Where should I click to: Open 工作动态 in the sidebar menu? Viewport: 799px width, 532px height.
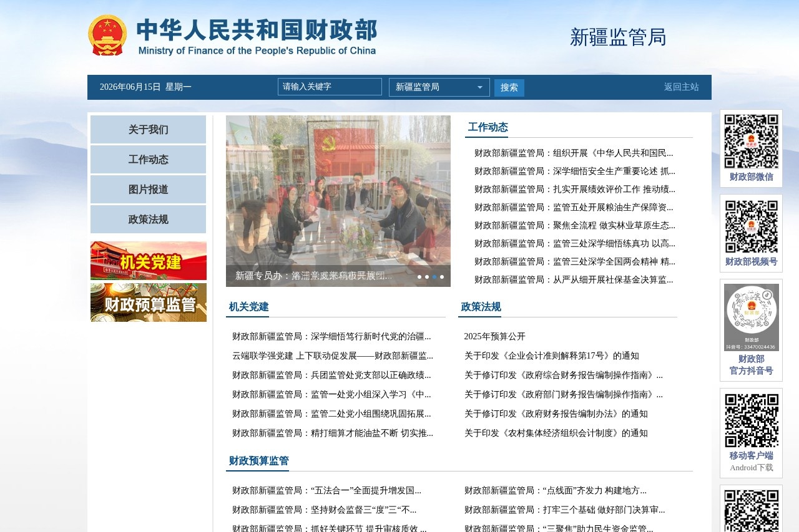click(149, 160)
